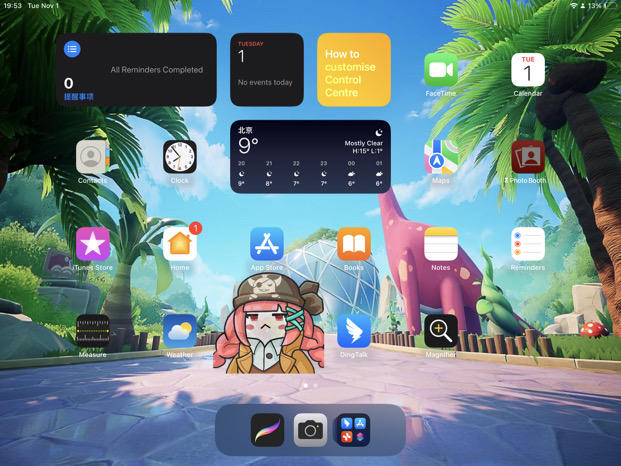Screen dimensions: 621x466
Task: Tap the Wi-Fi status icon
Action: tap(573, 6)
